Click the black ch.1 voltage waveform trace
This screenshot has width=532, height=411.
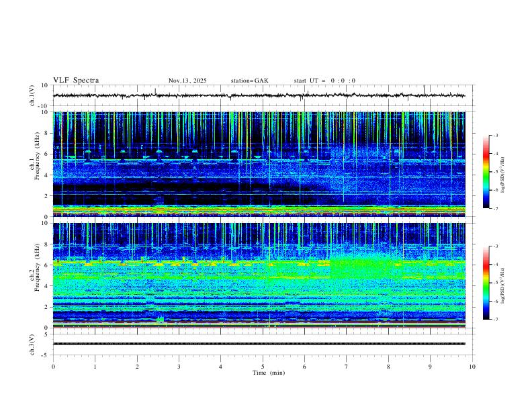(x=259, y=95)
